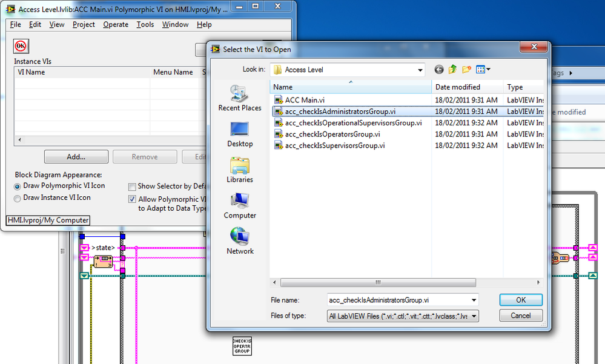The image size is (605, 364).
Task: Open the File menu
Action: pyautogui.click(x=16, y=24)
